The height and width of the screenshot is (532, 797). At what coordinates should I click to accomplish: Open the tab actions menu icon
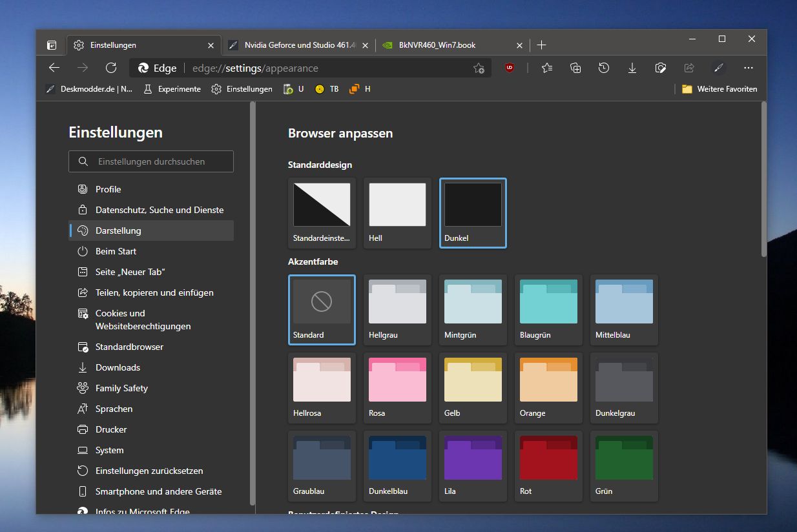(x=52, y=45)
